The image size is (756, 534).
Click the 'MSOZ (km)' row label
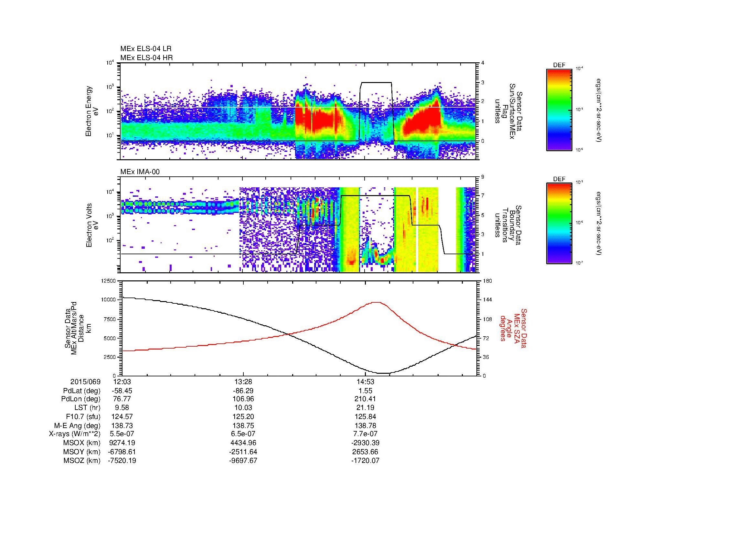(82, 461)
